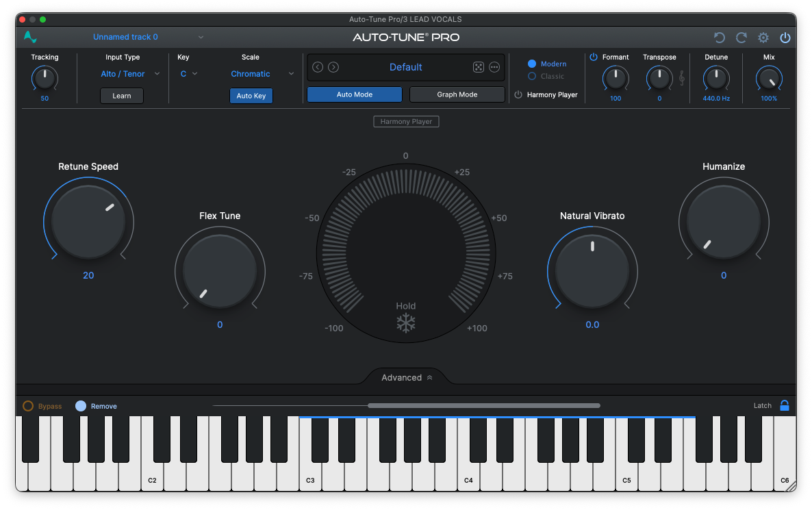Click the Latch lock toggle
Viewport: 812px width, 510px height.
785,405
